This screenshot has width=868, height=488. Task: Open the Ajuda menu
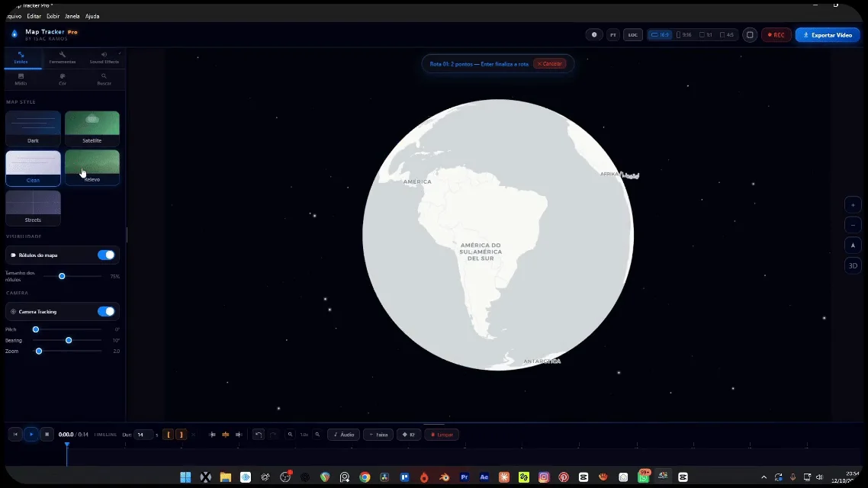point(92,16)
